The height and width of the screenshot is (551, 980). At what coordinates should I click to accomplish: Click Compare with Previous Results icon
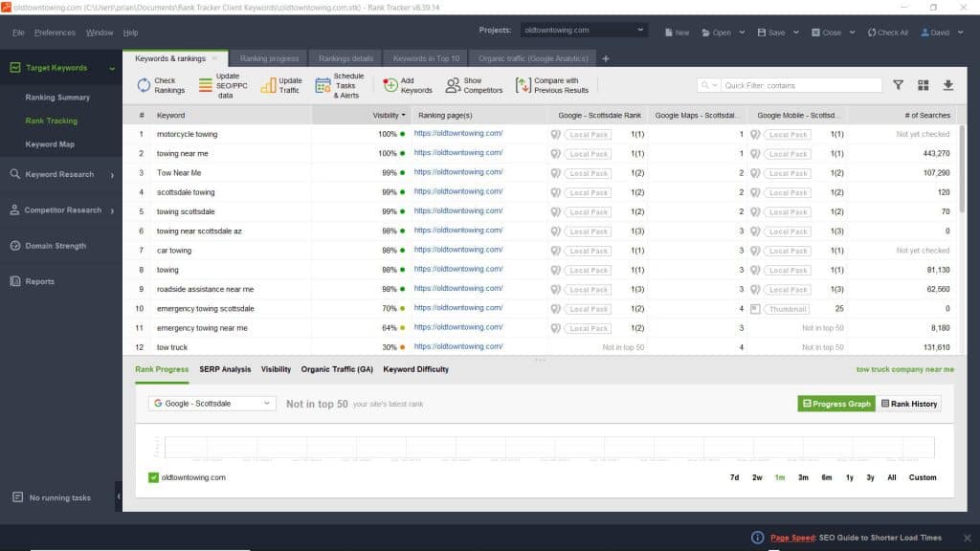coord(523,85)
